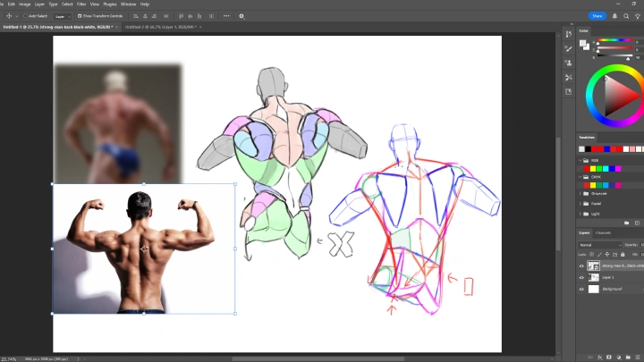
Task: Click create new layer icon
Action: tap(638, 358)
